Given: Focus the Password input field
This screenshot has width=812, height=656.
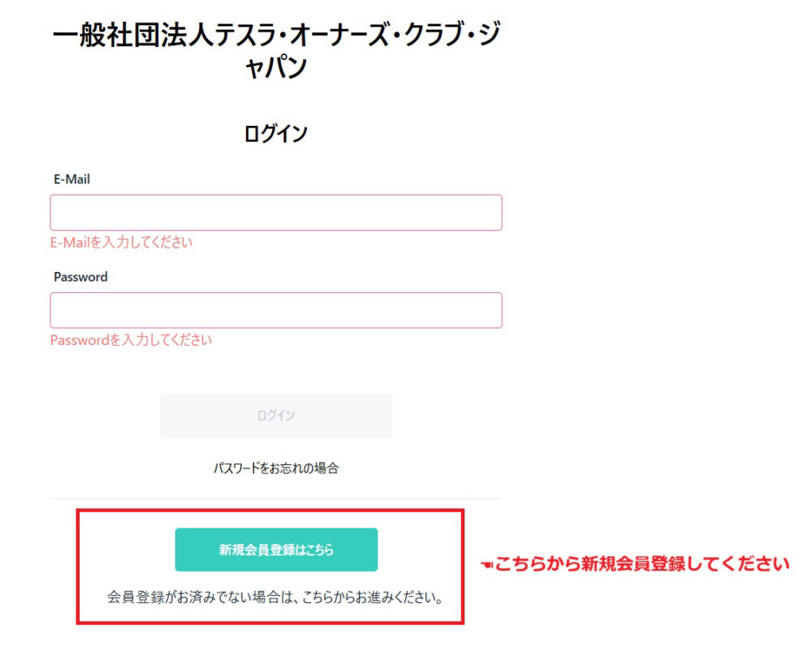Looking at the screenshot, I should (x=276, y=310).
